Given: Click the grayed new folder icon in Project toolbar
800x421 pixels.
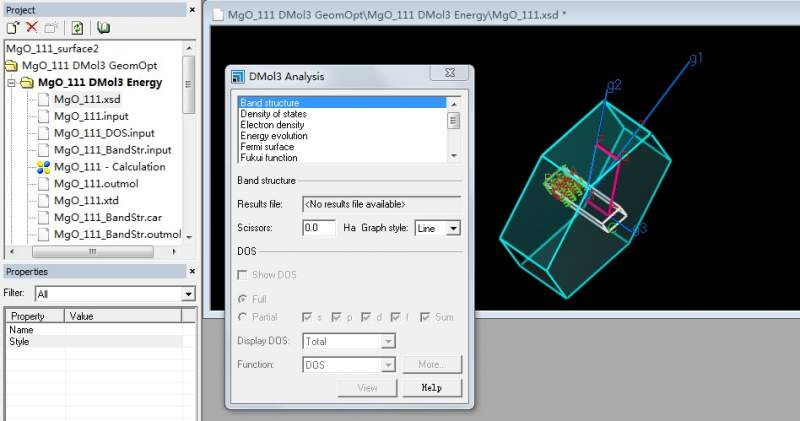Looking at the screenshot, I should pos(51,28).
